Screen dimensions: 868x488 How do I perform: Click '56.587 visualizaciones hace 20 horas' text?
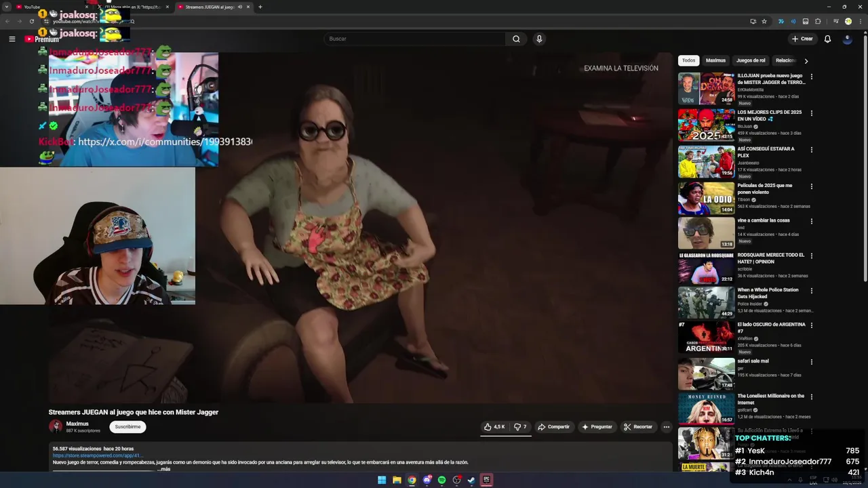tap(93, 449)
